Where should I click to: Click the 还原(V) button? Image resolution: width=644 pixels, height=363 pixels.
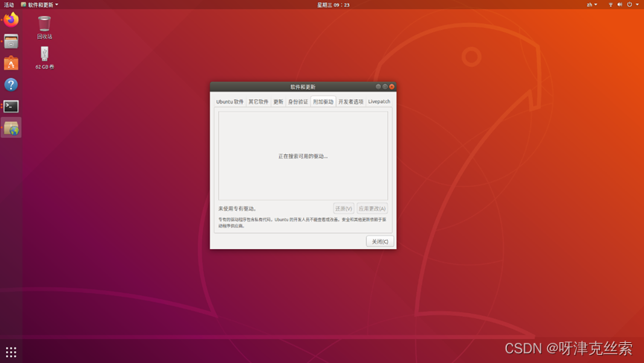(343, 209)
